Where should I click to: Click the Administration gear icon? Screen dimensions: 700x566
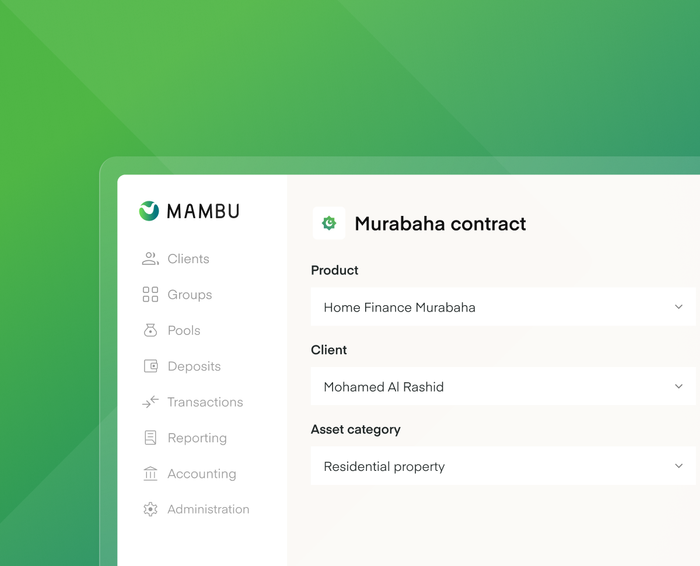pyautogui.click(x=150, y=509)
